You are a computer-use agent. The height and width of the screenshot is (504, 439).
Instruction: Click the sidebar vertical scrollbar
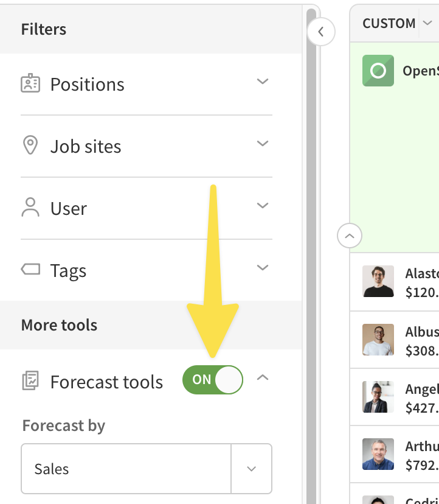311,257
